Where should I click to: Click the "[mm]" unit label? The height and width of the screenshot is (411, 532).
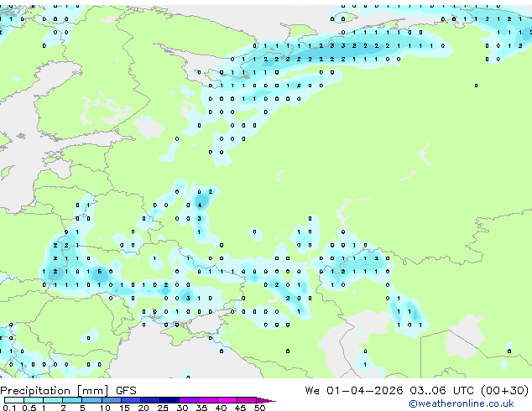pyautogui.click(x=93, y=391)
